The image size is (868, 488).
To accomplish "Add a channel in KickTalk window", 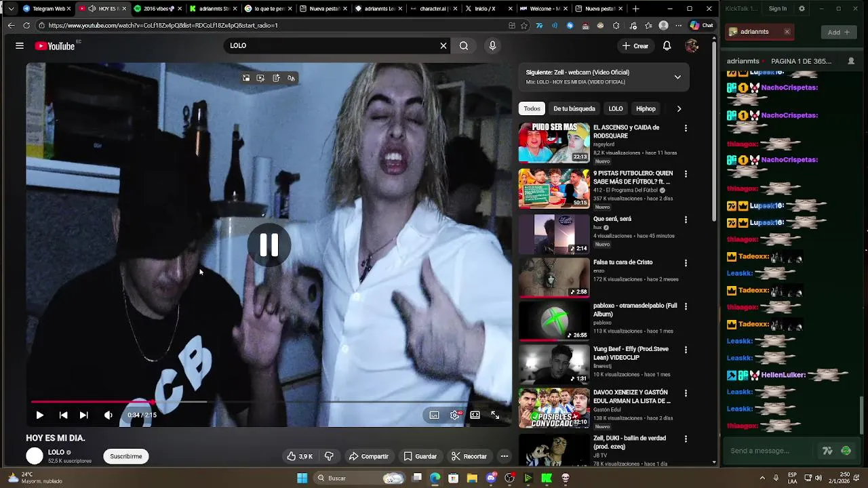I will (x=838, y=32).
